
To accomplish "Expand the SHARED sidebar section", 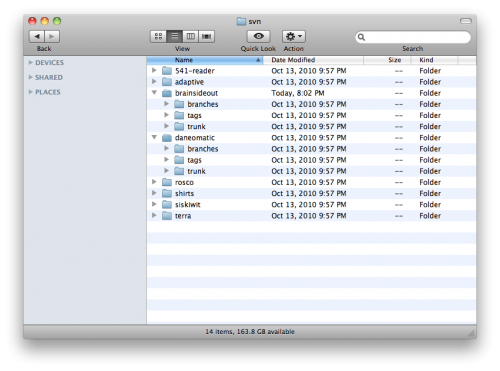I will (x=31, y=77).
